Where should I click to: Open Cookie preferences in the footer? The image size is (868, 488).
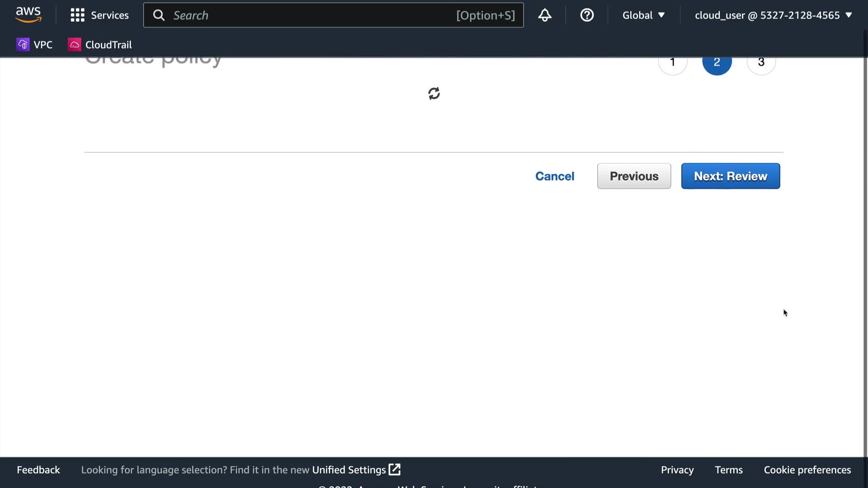[807, 470]
